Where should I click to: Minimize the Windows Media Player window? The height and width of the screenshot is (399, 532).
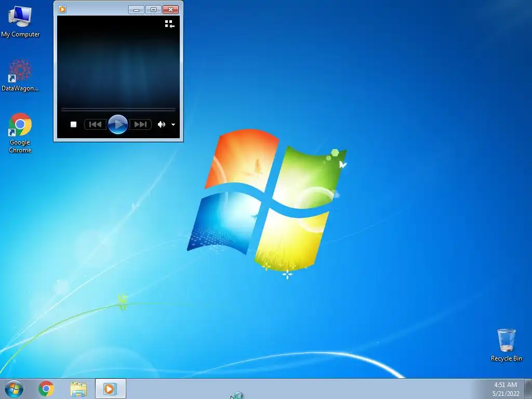point(137,9)
